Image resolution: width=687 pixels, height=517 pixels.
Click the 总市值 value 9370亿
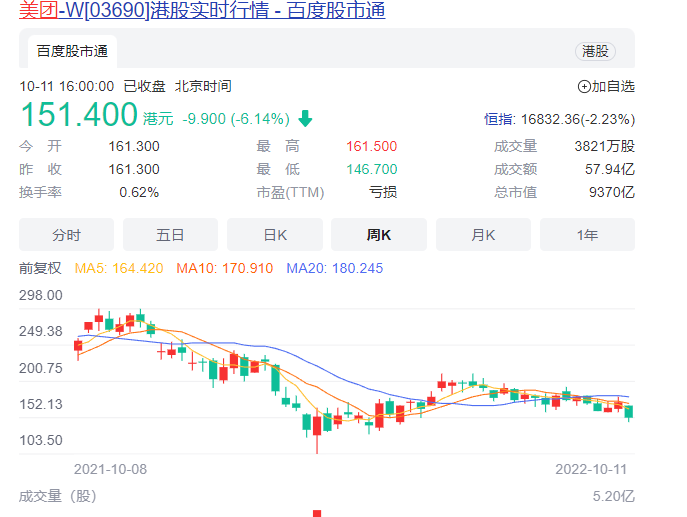click(612, 192)
